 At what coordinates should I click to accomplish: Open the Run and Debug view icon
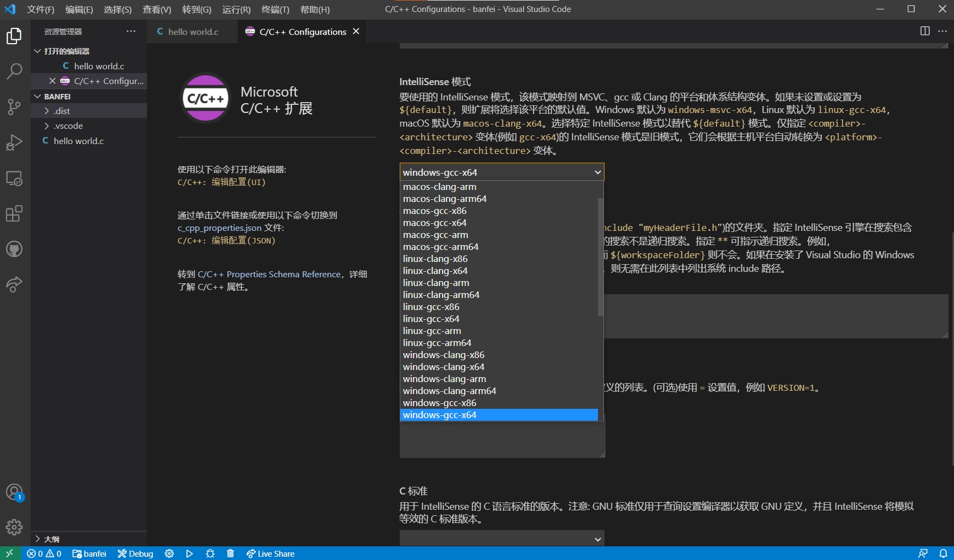pos(14,142)
